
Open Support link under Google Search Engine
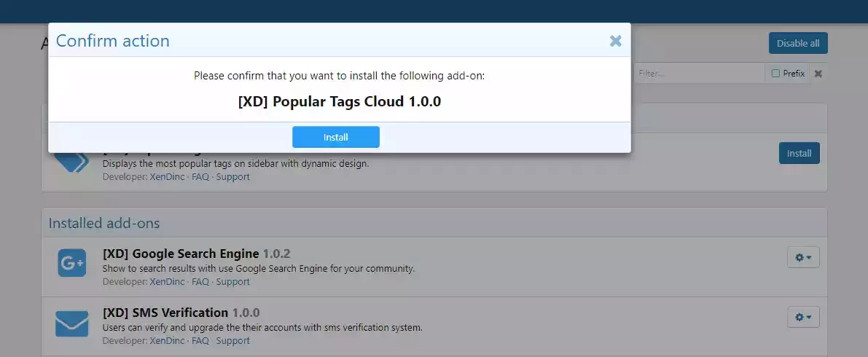pos(232,282)
